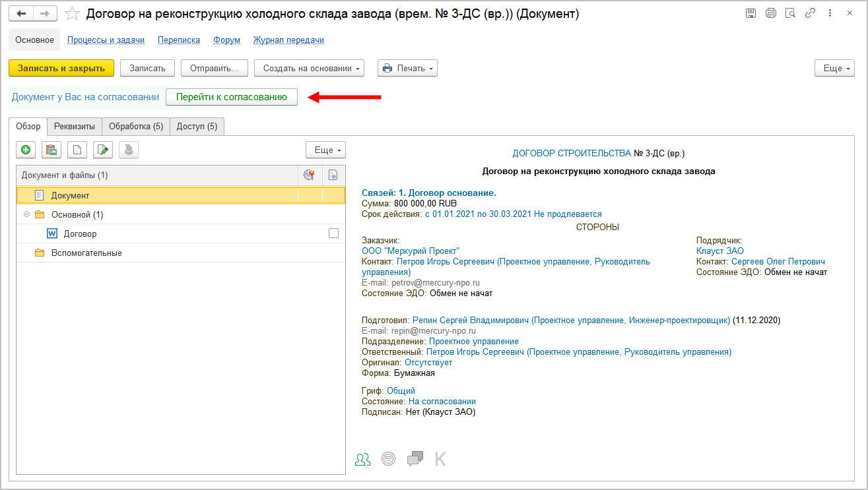Open contact Сергеев Олег Петрович link

[778, 261]
